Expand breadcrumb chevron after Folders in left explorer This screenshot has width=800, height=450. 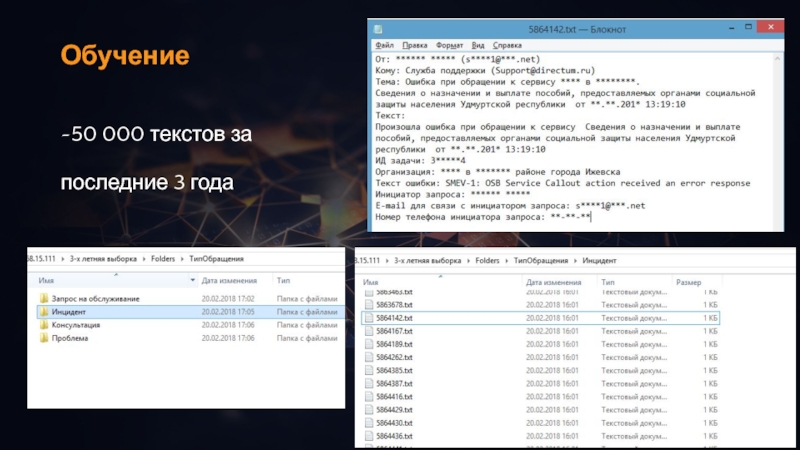point(184,259)
